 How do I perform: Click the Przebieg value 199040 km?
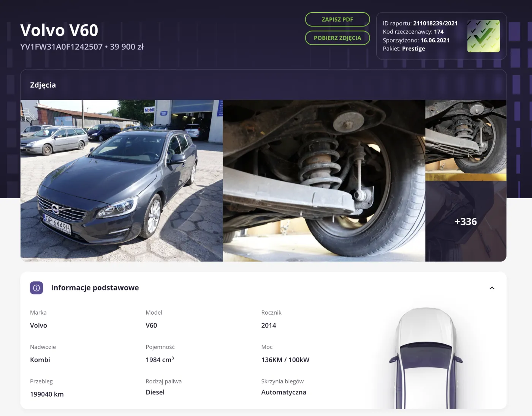47,394
